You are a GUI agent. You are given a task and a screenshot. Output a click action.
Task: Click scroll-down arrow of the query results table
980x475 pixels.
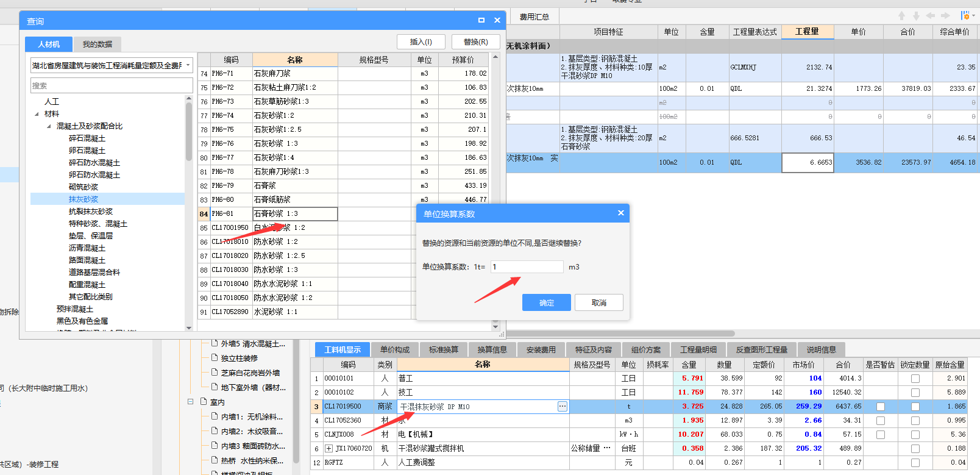[495, 326]
